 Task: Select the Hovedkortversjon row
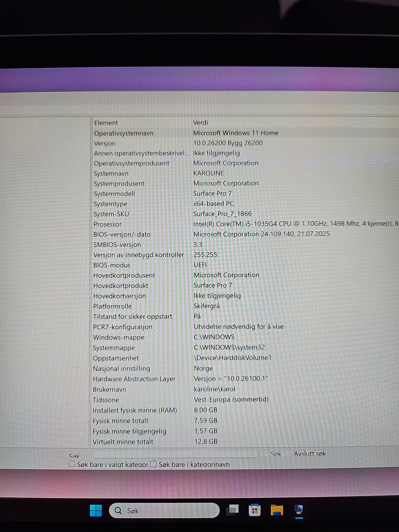pyautogui.click(x=246, y=296)
